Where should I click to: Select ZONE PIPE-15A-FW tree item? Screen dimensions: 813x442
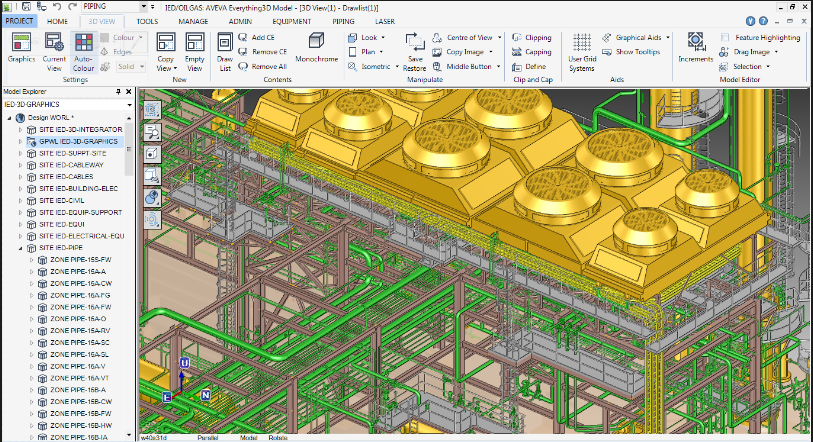point(80,307)
